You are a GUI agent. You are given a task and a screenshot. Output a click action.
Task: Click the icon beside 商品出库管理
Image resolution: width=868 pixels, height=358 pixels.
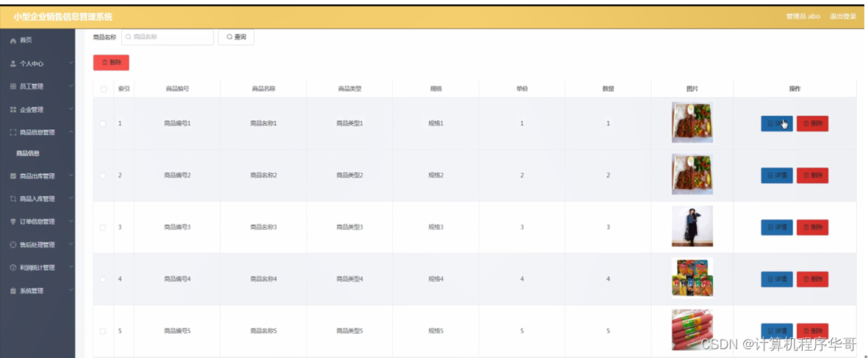[x=13, y=176]
